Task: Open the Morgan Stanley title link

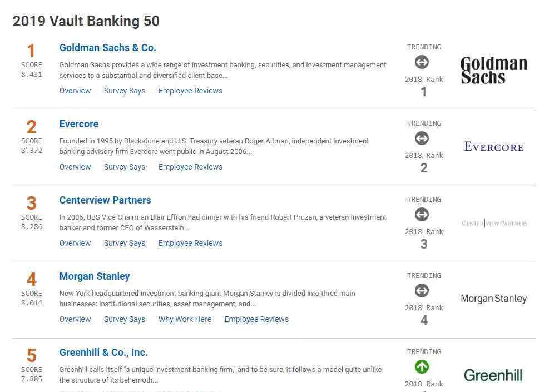Action: coord(95,276)
